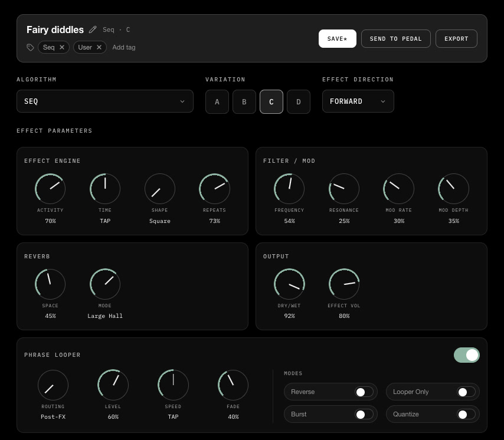Select variation A

[217, 102]
